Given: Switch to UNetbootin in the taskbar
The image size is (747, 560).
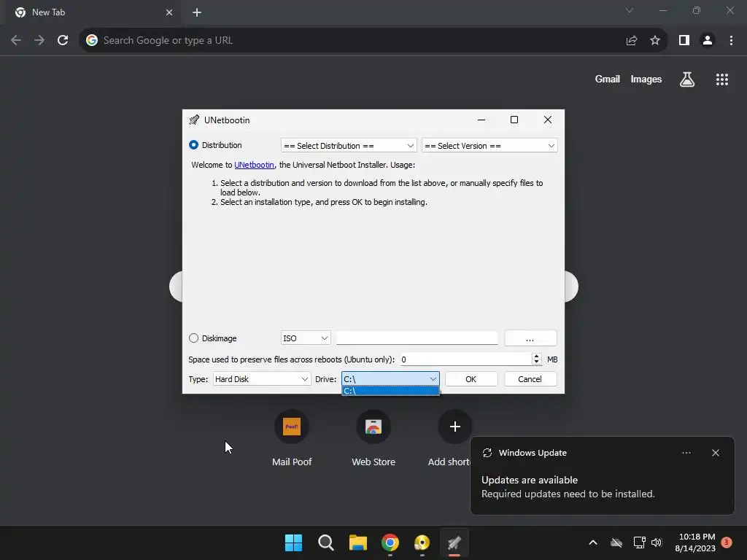Looking at the screenshot, I should click(x=454, y=542).
